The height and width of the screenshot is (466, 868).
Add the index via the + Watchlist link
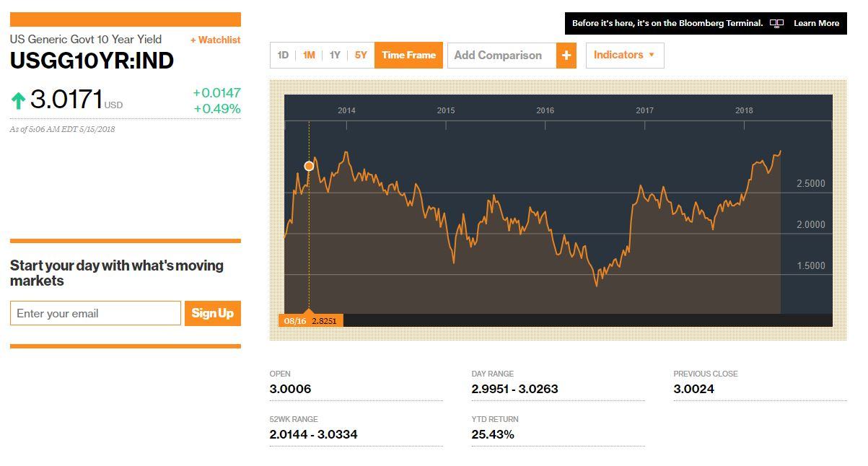[215, 40]
